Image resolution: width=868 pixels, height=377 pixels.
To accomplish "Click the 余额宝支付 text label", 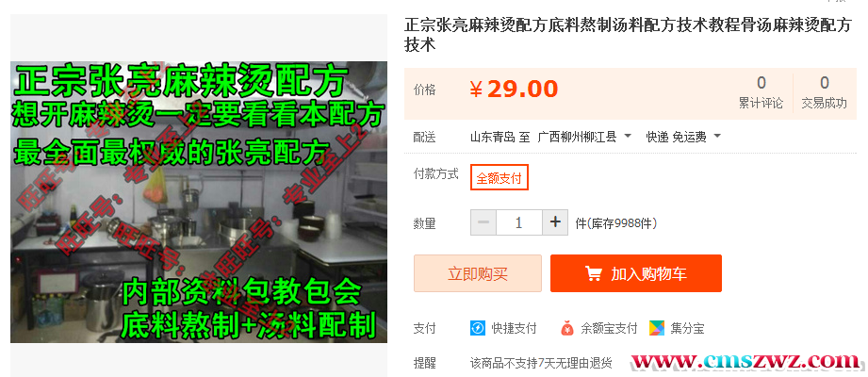I will [609, 328].
